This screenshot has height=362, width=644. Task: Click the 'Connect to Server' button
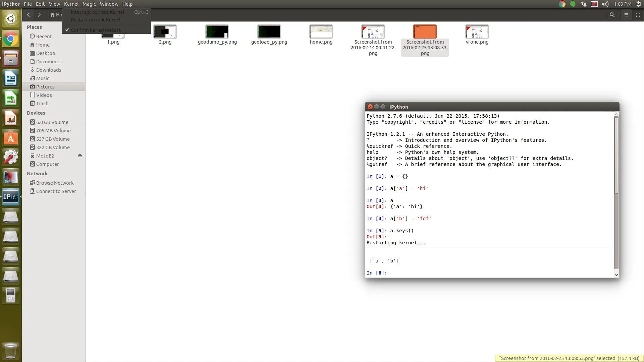click(56, 191)
